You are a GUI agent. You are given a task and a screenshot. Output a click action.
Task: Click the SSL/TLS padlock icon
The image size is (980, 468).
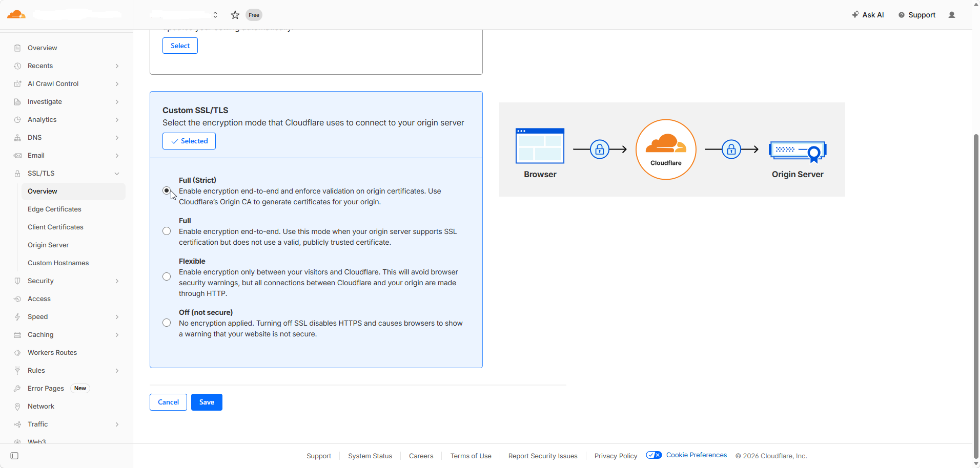pyautogui.click(x=17, y=174)
